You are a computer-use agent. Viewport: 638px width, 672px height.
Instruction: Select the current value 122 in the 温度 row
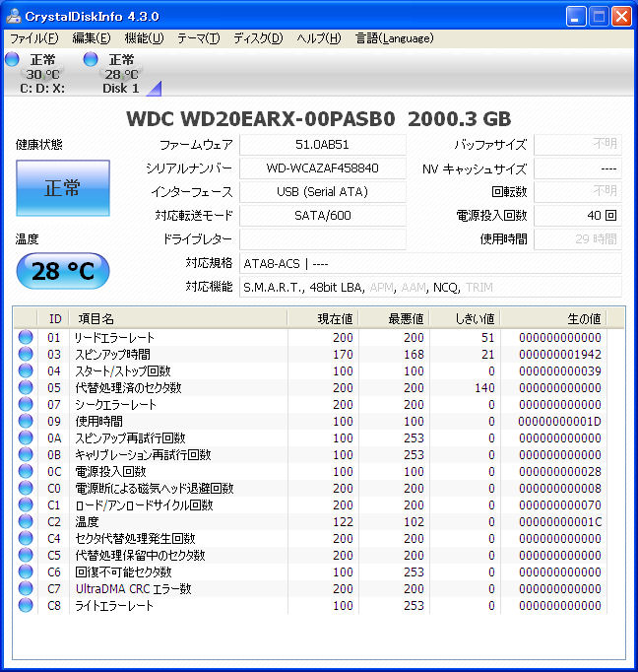coord(343,522)
